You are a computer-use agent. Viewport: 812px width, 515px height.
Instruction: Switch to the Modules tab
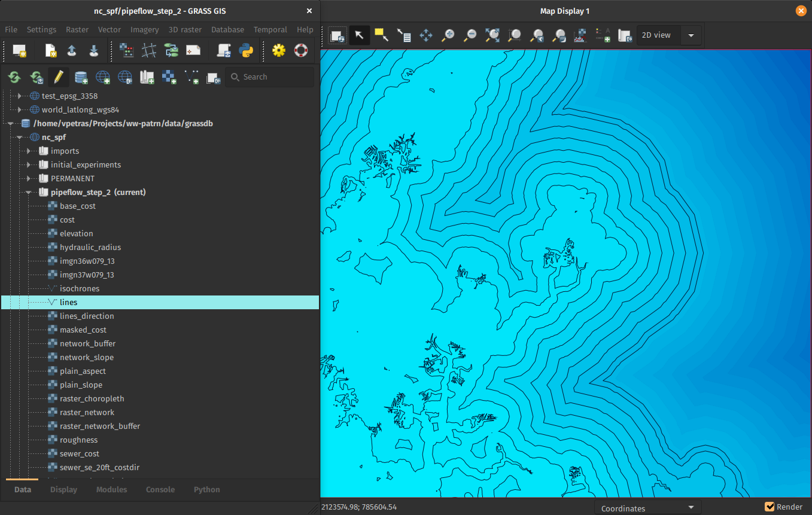click(111, 489)
